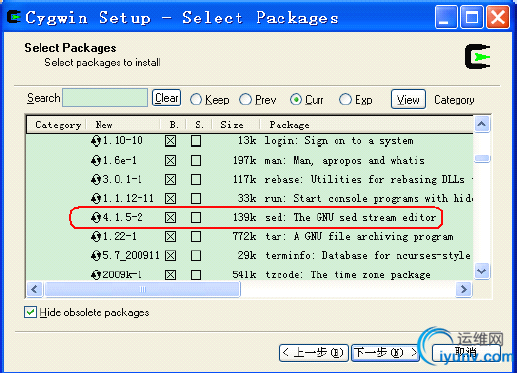Click the S. column header

coord(199,125)
